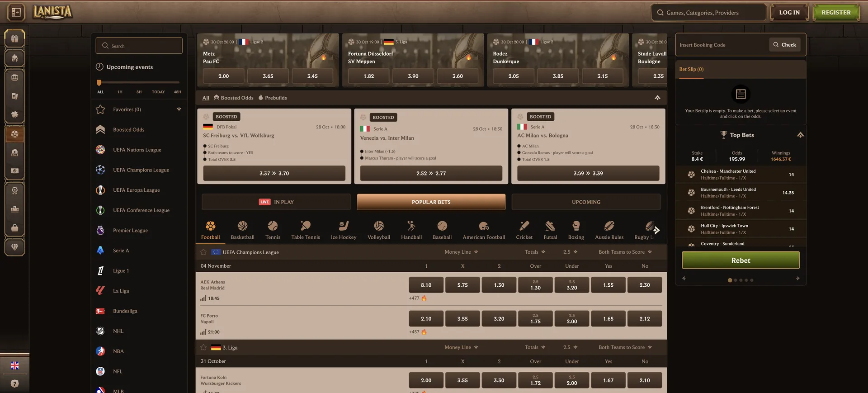Open the live play icon in sidebar
This screenshot has height=393, width=868.
coord(14,152)
